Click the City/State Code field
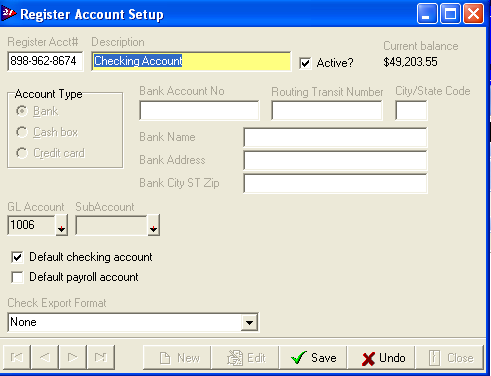 [411, 110]
